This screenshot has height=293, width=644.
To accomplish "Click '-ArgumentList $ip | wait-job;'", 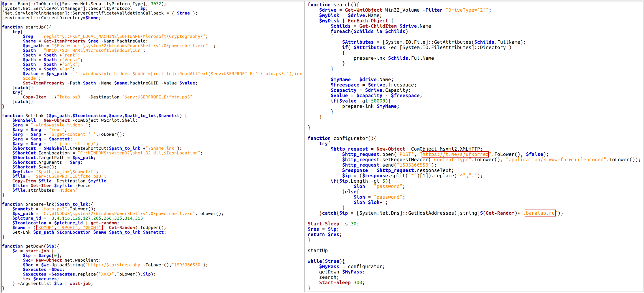I will 55,283.
